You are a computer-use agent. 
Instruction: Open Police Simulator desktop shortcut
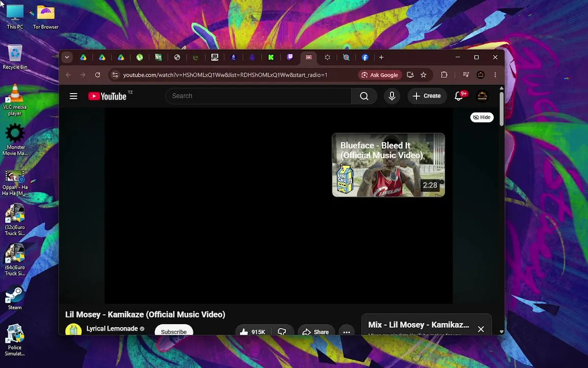15,340
